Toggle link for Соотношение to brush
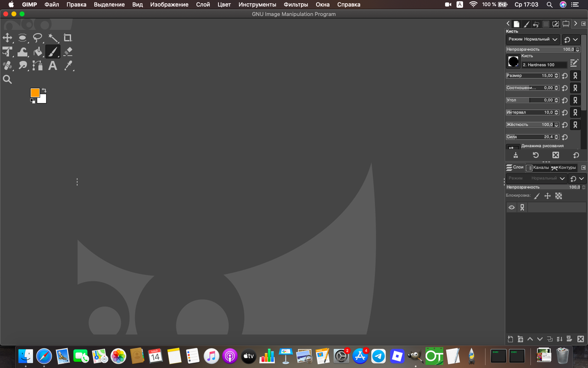Screen dimensions: 588x368 (x=576, y=88)
